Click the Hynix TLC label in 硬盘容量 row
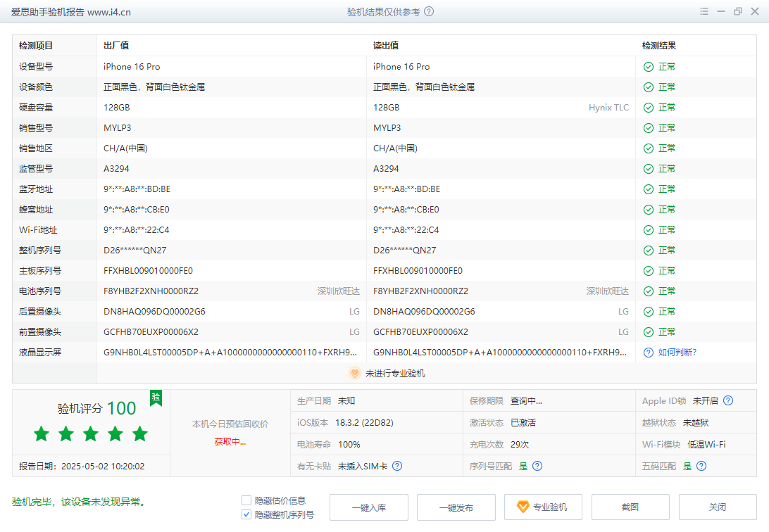 (608, 108)
